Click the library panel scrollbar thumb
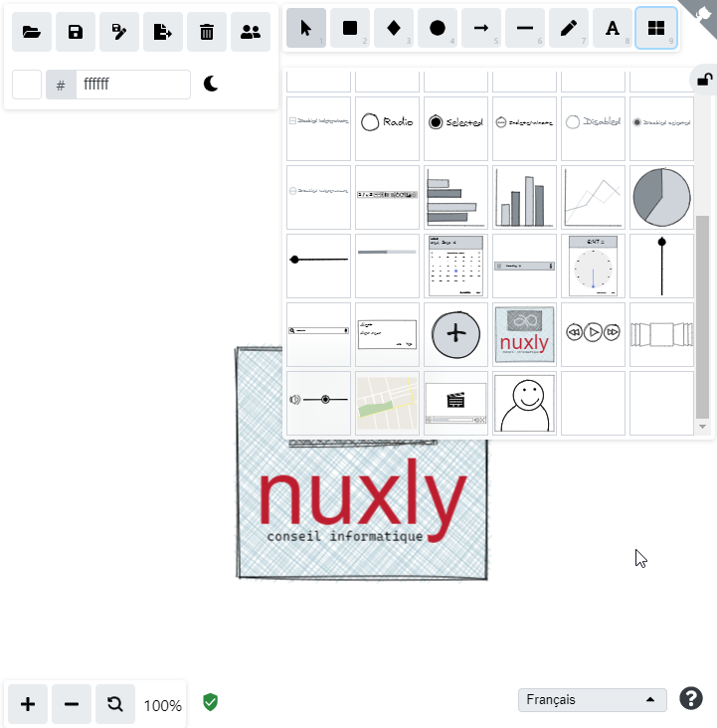Image resolution: width=717 pixels, height=728 pixels. click(x=703, y=317)
